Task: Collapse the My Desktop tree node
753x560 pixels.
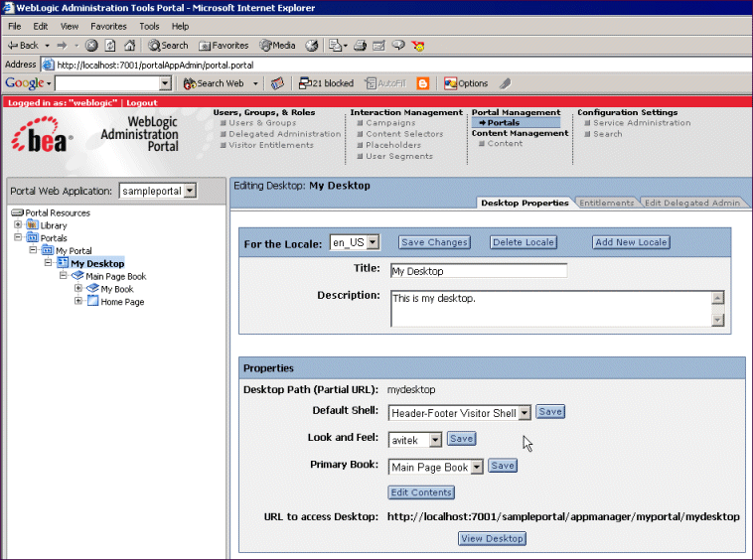Action: pyautogui.click(x=48, y=262)
